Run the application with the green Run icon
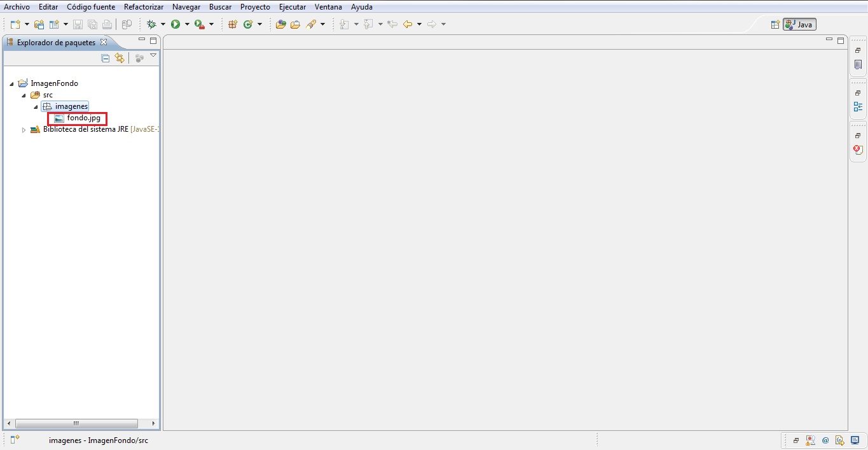This screenshot has width=868, height=450. 176,24
